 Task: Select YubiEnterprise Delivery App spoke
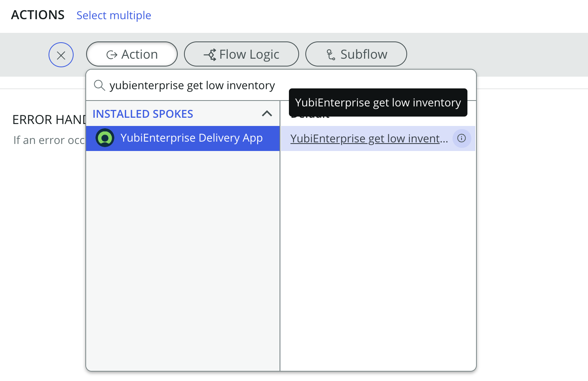pyautogui.click(x=183, y=138)
